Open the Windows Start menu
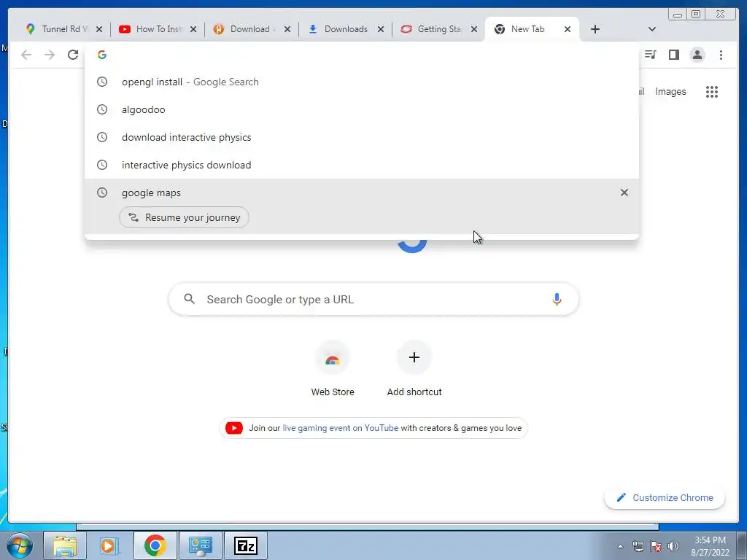This screenshot has height=560, width=747. click(x=19, y=545)
